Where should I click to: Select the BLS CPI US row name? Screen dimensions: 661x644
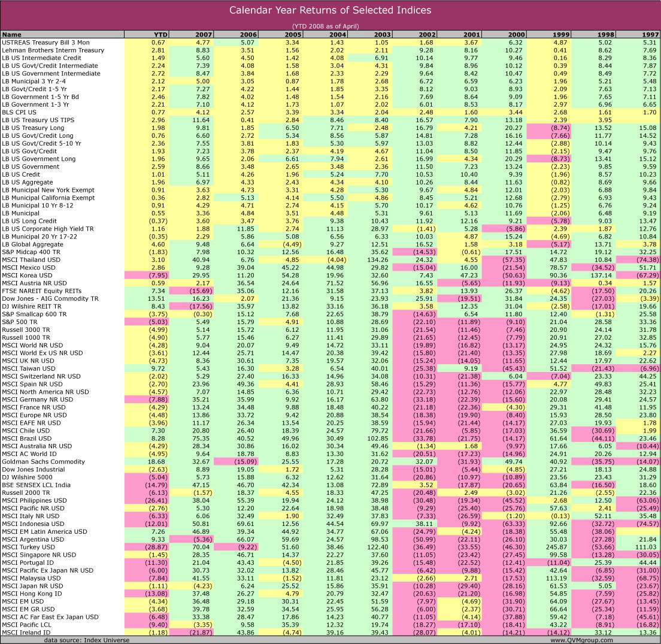click(x=19, y=112)
